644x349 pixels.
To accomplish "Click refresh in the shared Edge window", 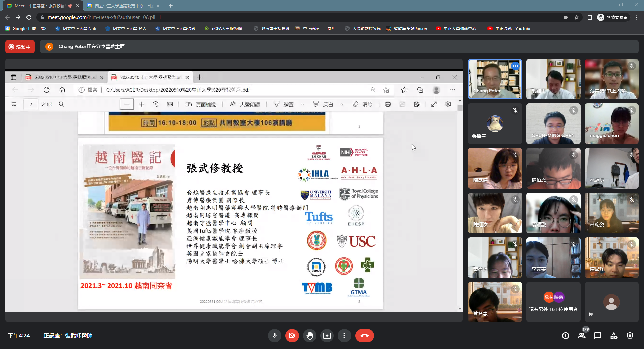I will pyautogui.click(x=47, y=90).
